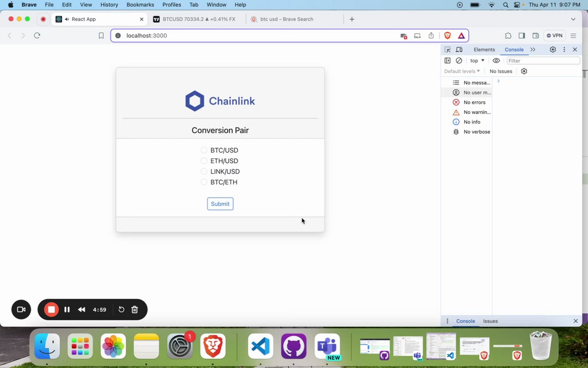Toggle the console sidebar visibility
The image size is (588, 368).
click(x=447, y=61)
